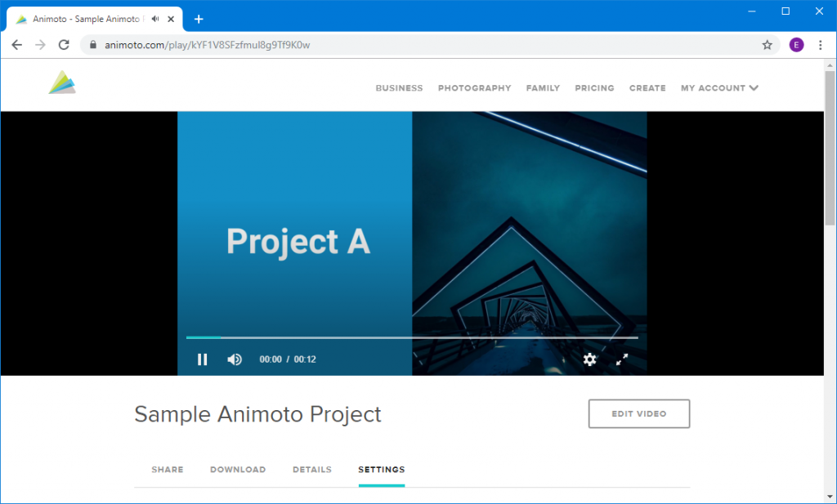837x504 pixels.
Task: Click the video volume speaker icon
Action: tap(235, 359)
